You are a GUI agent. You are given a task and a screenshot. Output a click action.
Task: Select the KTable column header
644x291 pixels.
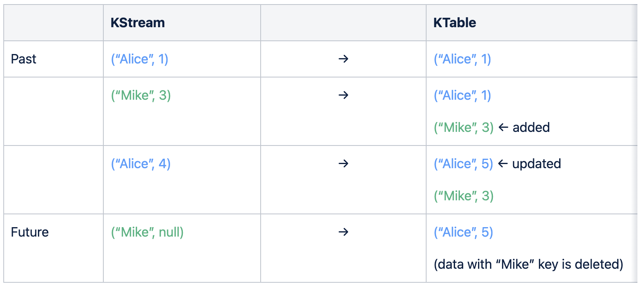point(455,23)
